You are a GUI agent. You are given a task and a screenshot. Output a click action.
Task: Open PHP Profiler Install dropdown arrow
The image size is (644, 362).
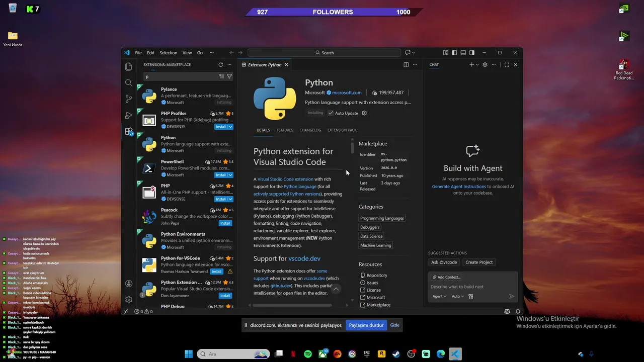click(x=230, y=127)
